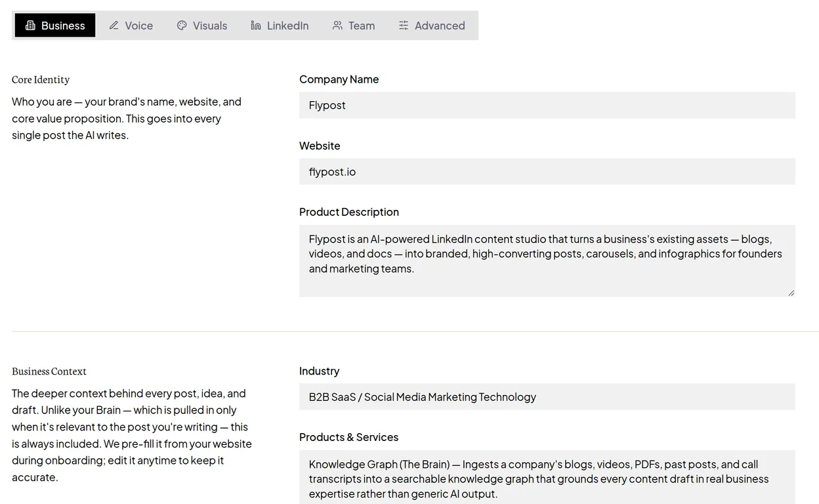Click the palette icon in Visuals tab
819x504 pixels.
(182, 26)
